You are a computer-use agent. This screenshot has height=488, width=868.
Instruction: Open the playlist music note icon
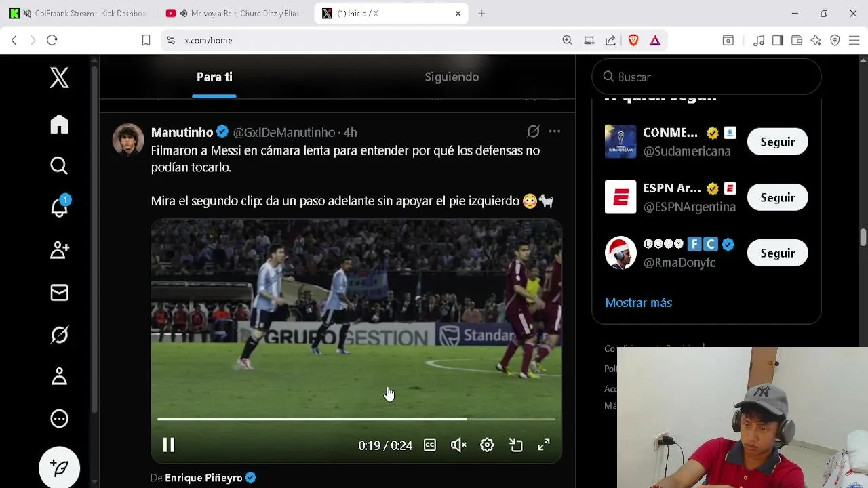pyautogui.click(x=759, y=40)
